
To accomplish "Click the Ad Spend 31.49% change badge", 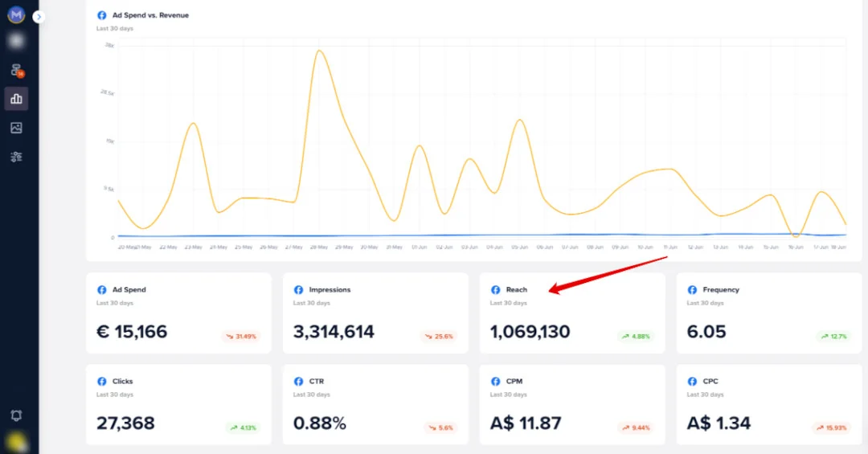I will click(241, 336).
